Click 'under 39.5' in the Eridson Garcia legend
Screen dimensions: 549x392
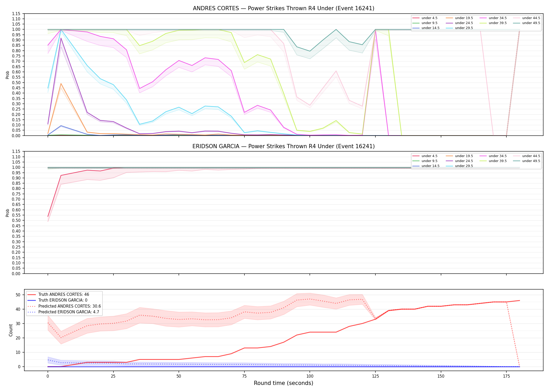(x=497, y=161)
